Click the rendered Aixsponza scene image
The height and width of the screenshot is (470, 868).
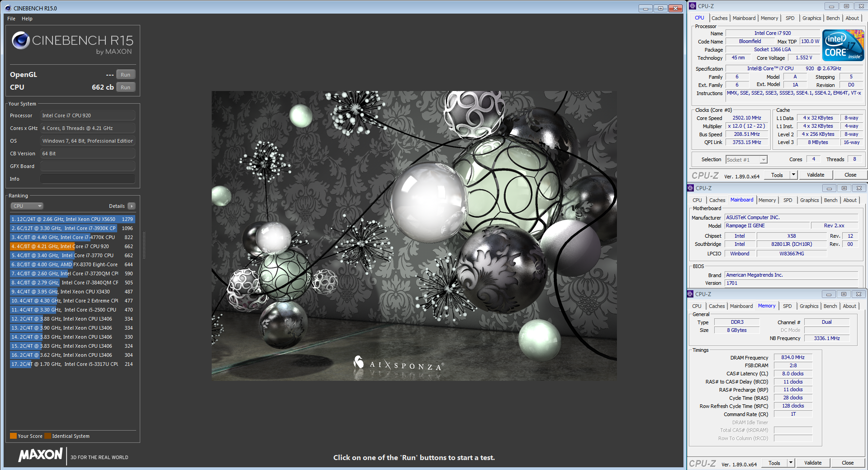pyautogui.click(x=414, y=235)
